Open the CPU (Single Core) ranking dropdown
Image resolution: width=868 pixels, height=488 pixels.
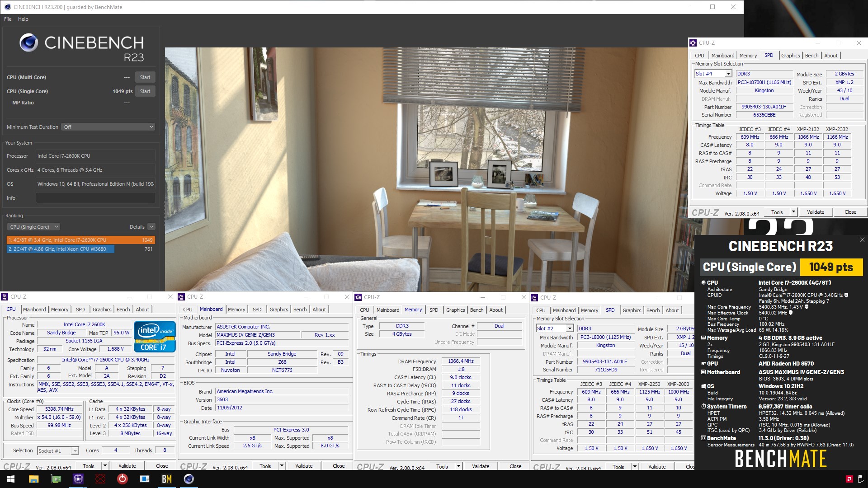pyautogui.click(x=33, y=227)
